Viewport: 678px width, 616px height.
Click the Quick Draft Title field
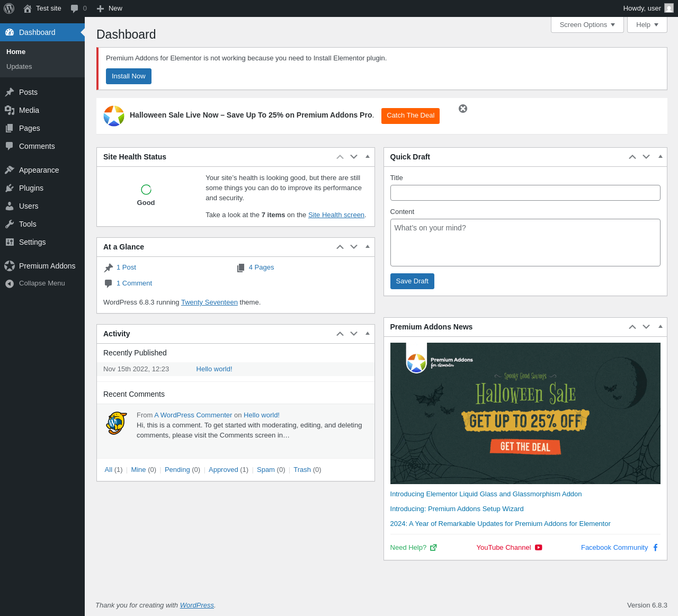(x=525, y=193)
